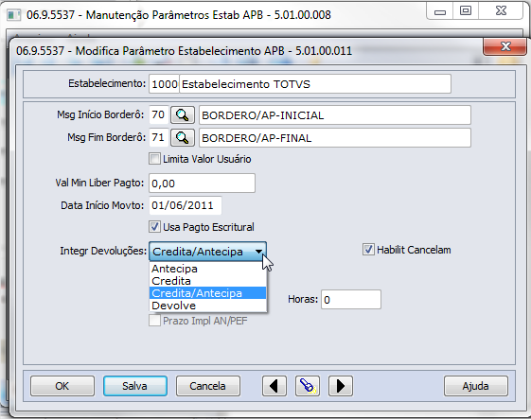Click the BORDERO/AP-FINAL description field
Viewport: 531px width, 420px height.
tap(335, 138)
